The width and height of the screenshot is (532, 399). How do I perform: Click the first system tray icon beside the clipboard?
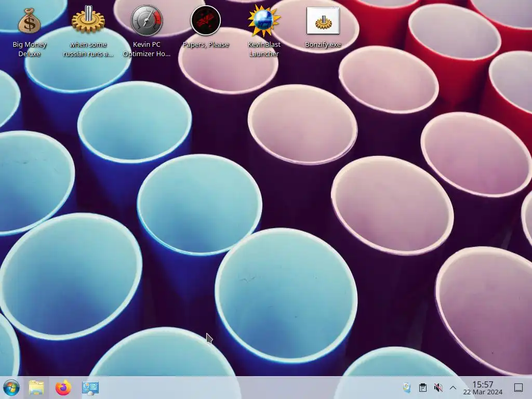pyautogui.click(x=407, y=388)
